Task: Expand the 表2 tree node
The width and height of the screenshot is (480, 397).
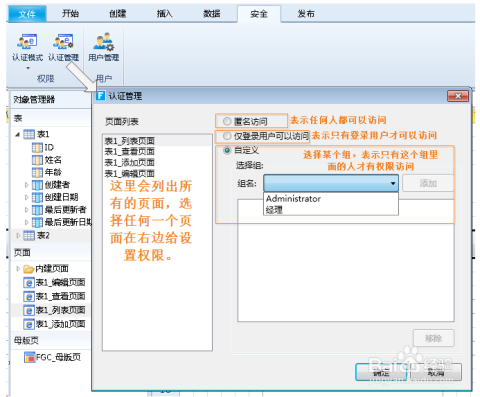Action: (18, 235)
